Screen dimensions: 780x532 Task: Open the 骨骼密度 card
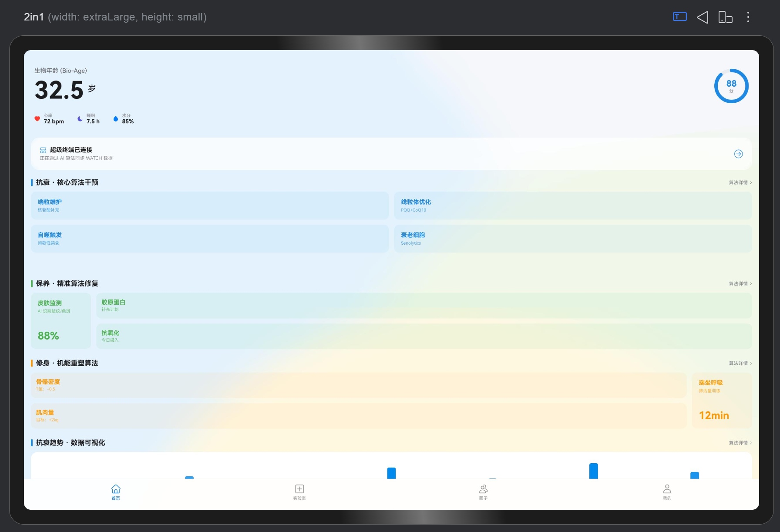click(x=359, y=385)
